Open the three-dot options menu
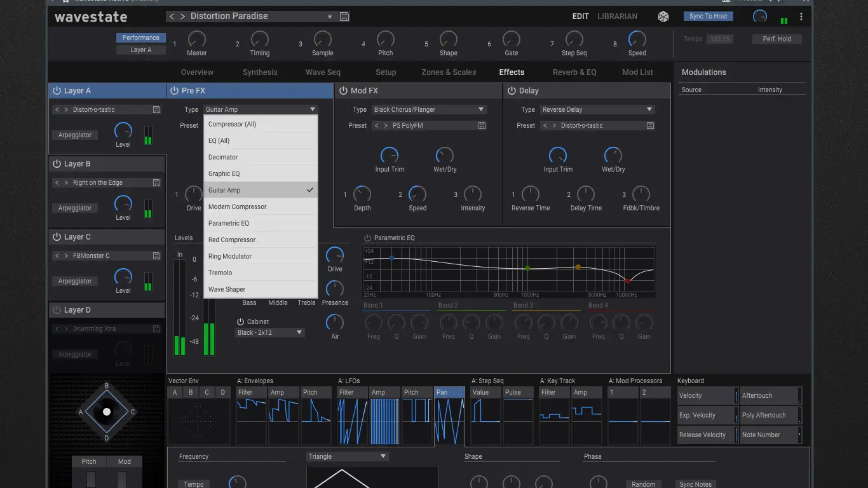 coord(802,17)
